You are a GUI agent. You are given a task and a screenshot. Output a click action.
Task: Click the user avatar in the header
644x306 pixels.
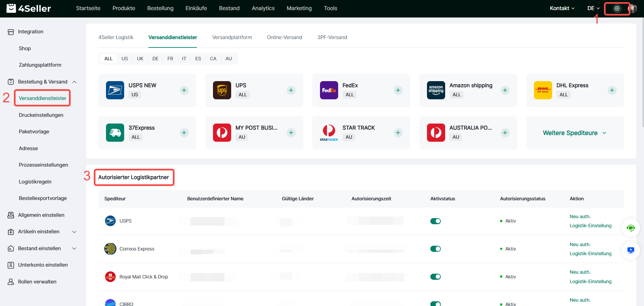click(633, 8)
